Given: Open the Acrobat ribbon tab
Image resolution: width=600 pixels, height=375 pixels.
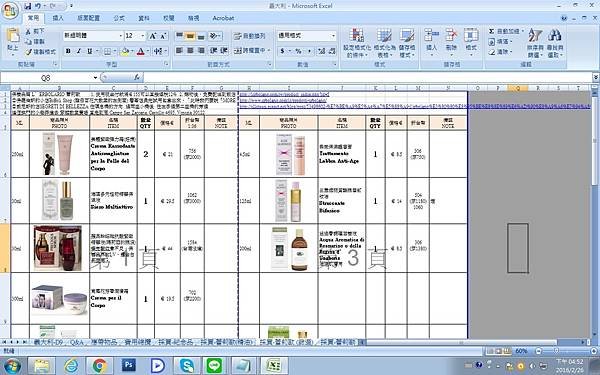Looking at the screenshot, I should point(223,18).
